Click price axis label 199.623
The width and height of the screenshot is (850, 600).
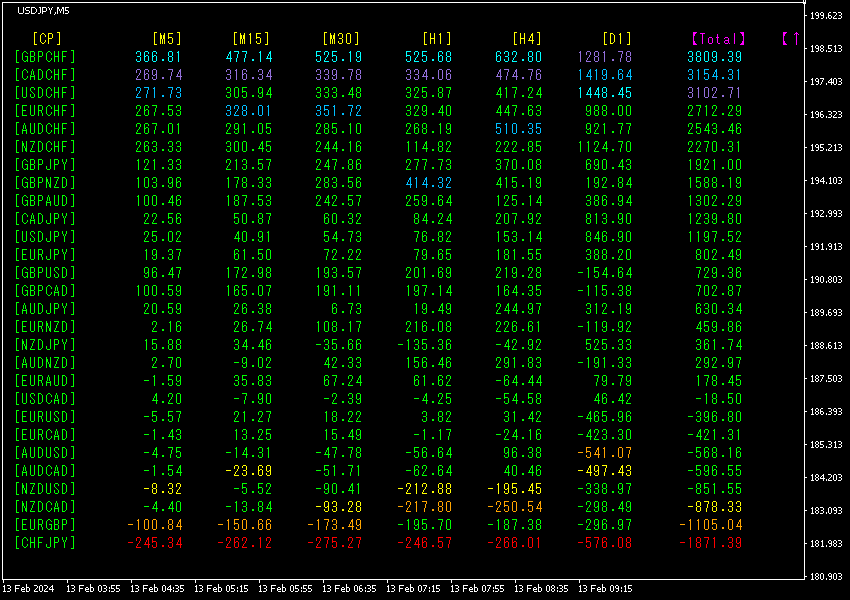(826, 16)
